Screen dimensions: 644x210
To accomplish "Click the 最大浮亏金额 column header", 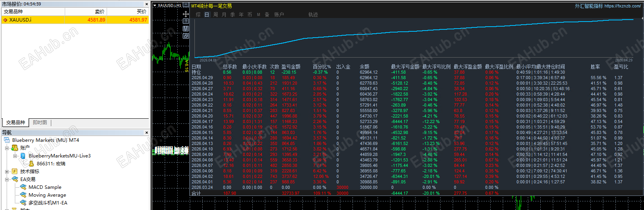I will (405, 67).
